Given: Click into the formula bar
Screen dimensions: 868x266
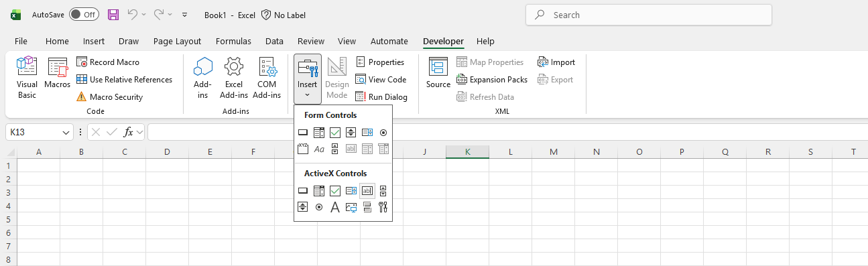Looking at the screenshot, I should 507,133.
